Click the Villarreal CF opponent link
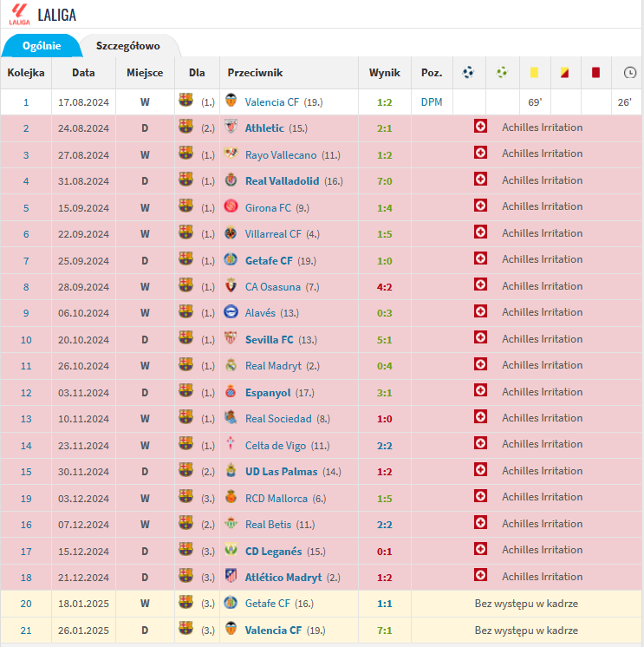 tap(273, 234)
